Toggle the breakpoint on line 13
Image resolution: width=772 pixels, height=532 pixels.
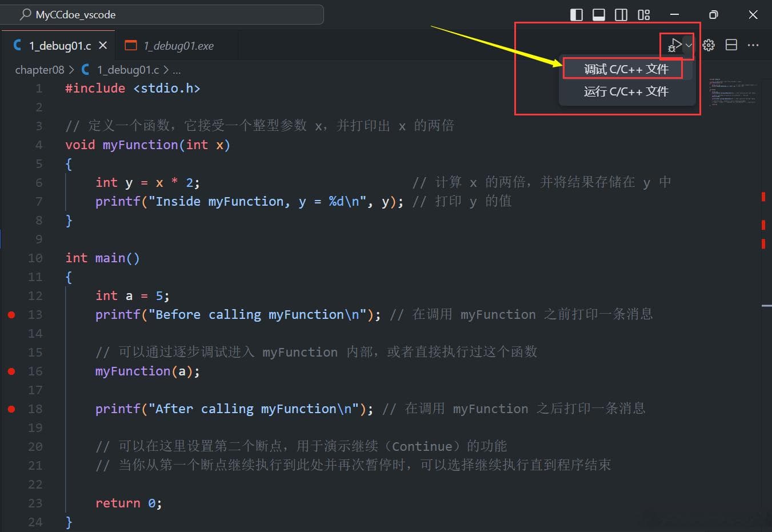click(x=11, y=314)
